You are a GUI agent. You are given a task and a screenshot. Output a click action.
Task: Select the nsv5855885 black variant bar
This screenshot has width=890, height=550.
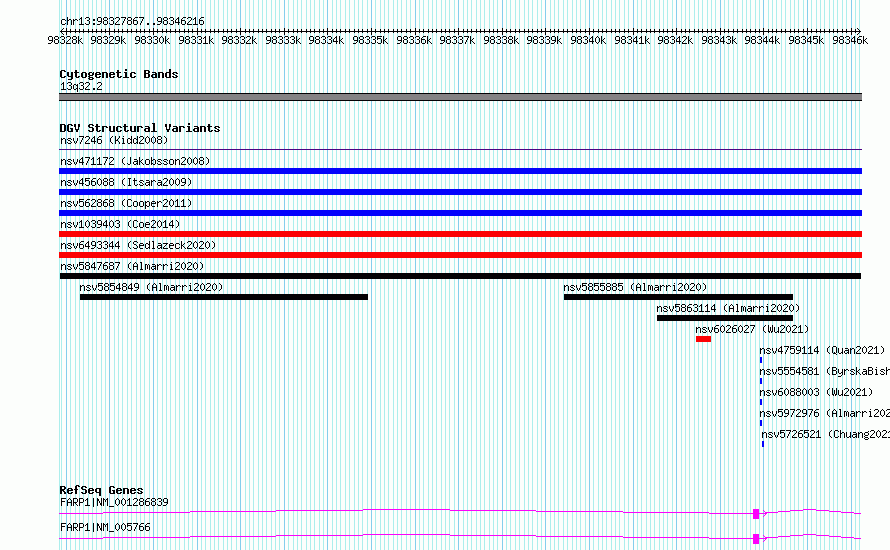click(x=678, y=297)
